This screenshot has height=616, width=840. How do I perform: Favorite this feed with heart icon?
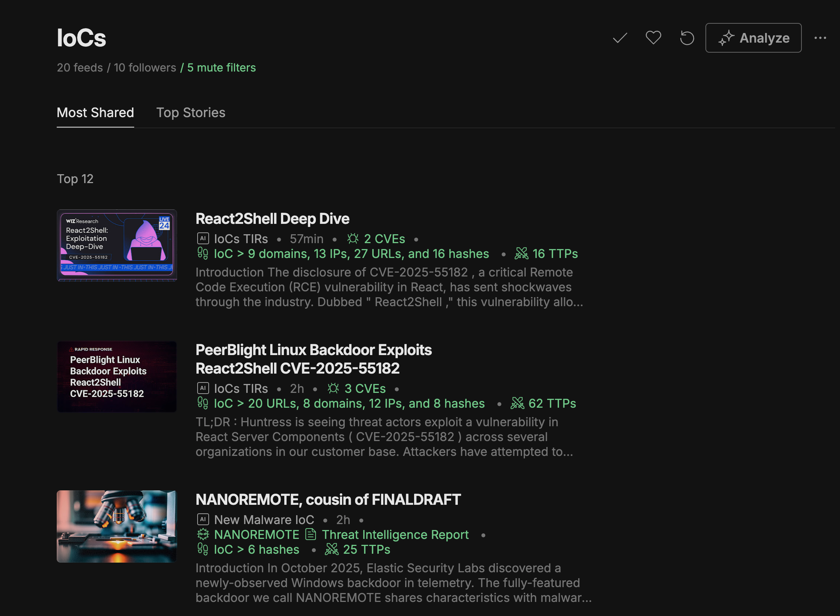coord(653,38)
